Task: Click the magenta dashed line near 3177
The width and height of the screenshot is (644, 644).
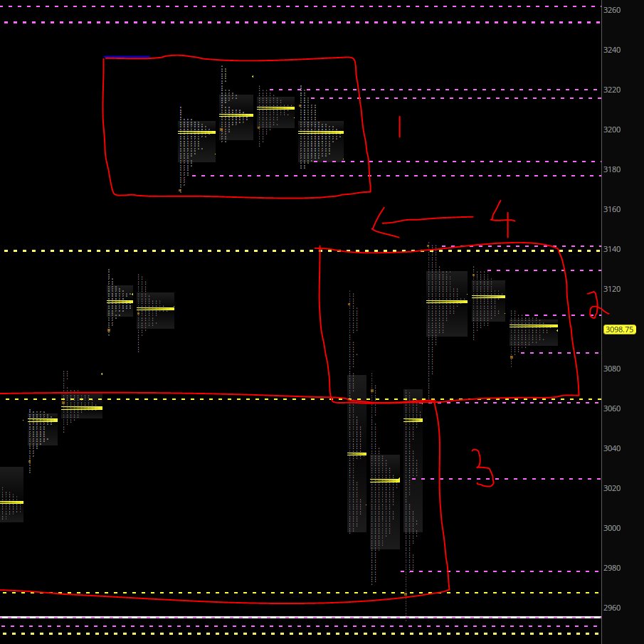Action: 396,176
